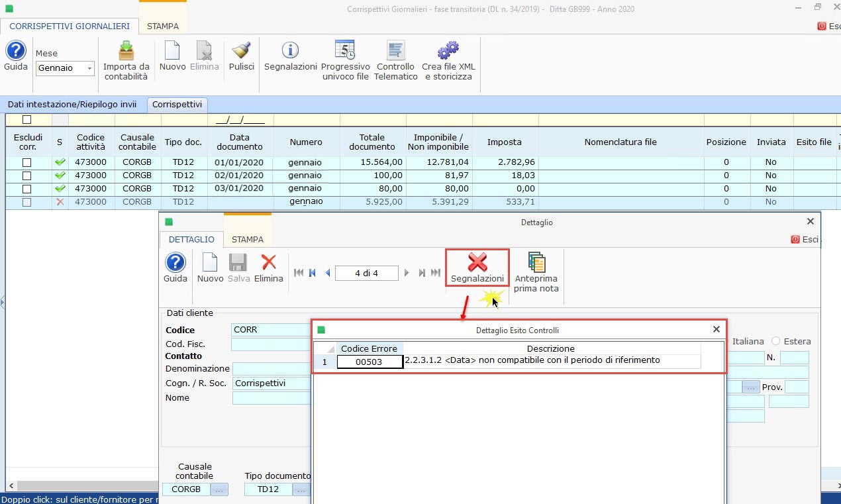Open STAMPA tab in Dettaglio window
Screen dimensions: 841x504
248,239
